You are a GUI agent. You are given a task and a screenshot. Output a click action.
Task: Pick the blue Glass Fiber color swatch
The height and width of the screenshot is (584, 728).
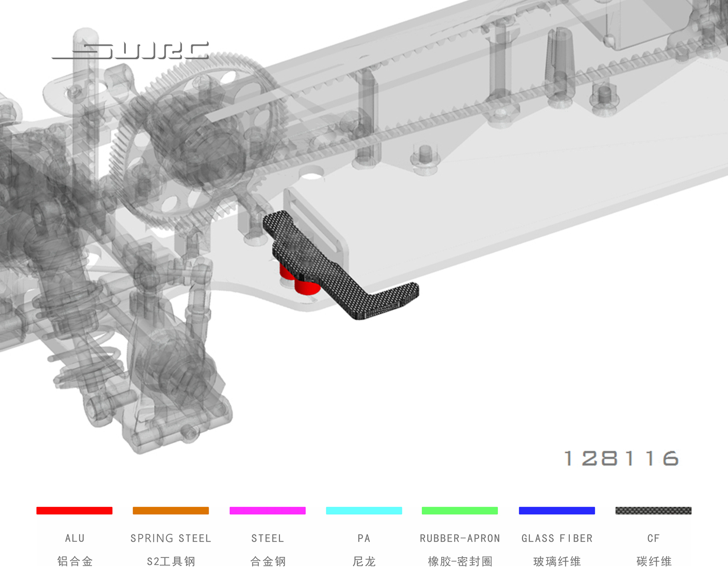(557, 510)
